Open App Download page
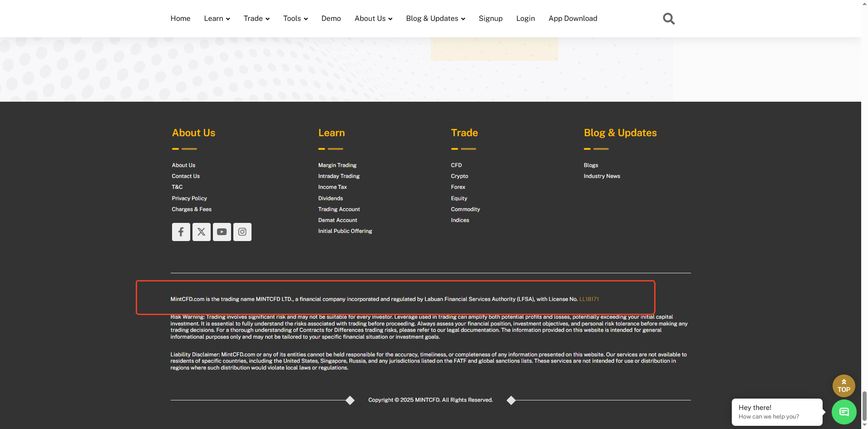Viewport: 868px width, 429px height. pos(572,19)
